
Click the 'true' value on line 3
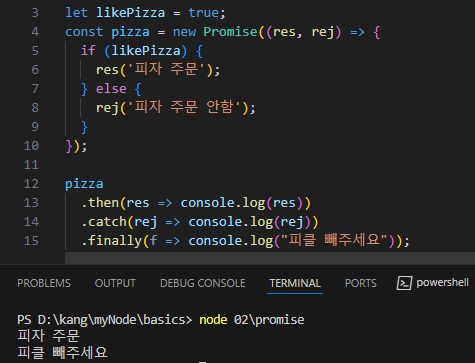coord(203,13)
